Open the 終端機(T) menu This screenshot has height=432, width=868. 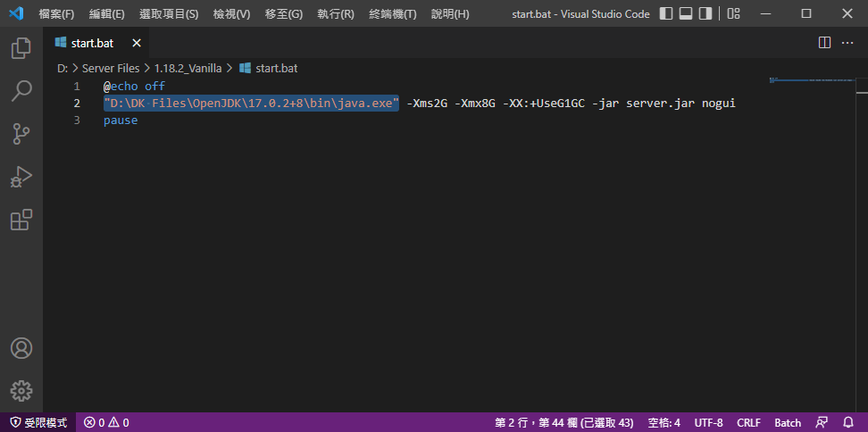[393, 14]
